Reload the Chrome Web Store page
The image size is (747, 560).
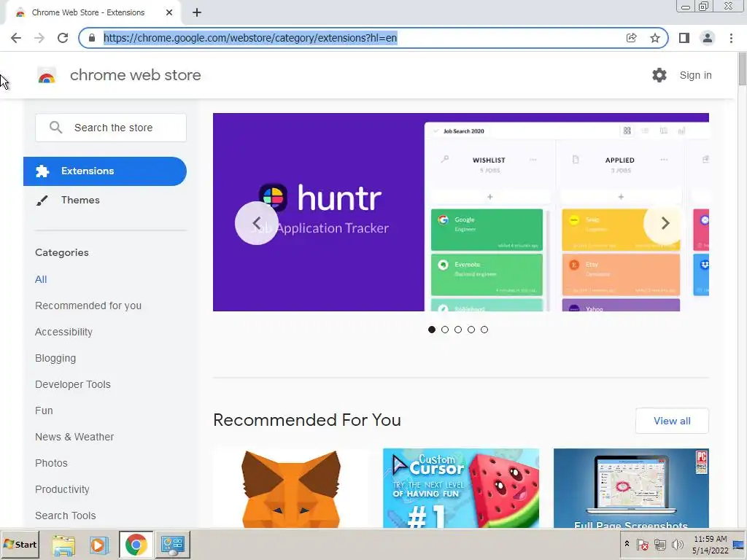63,38
